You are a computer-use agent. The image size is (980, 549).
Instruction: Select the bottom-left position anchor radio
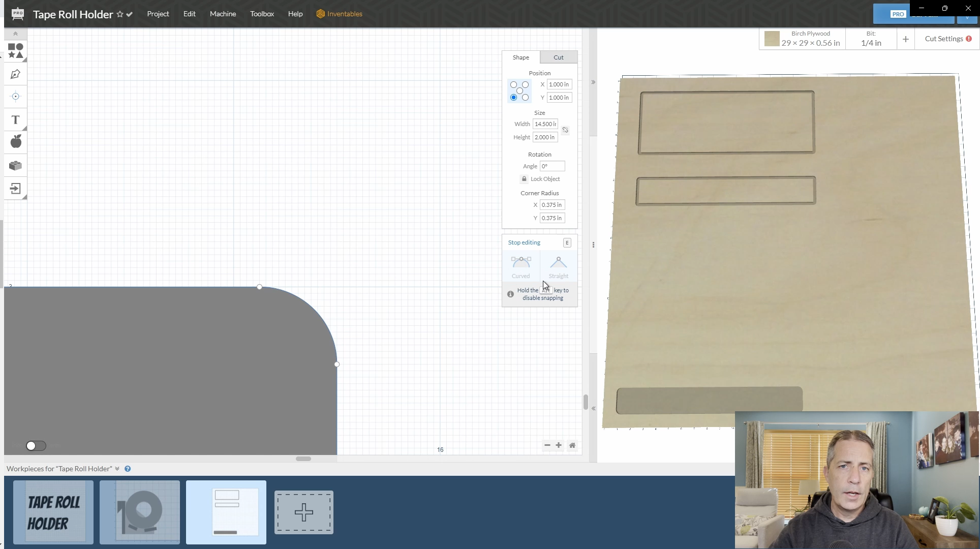[x=513, y=98]
